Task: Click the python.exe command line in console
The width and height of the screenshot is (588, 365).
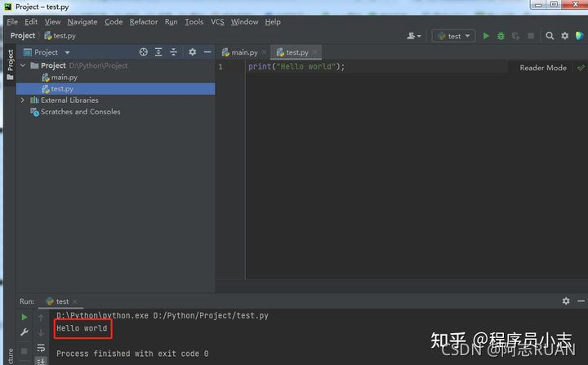Action: 163,315
